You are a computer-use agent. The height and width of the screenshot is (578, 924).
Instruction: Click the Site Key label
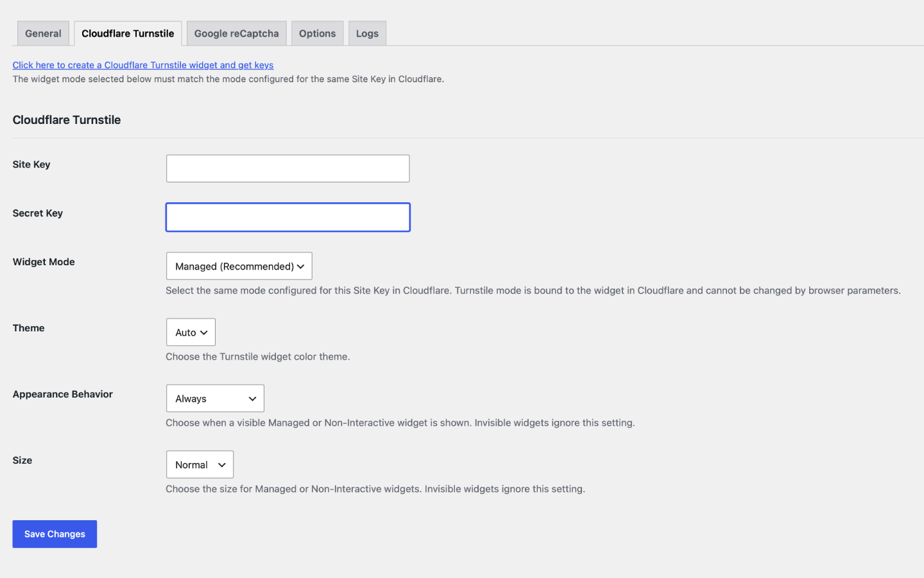pos(31,164)
